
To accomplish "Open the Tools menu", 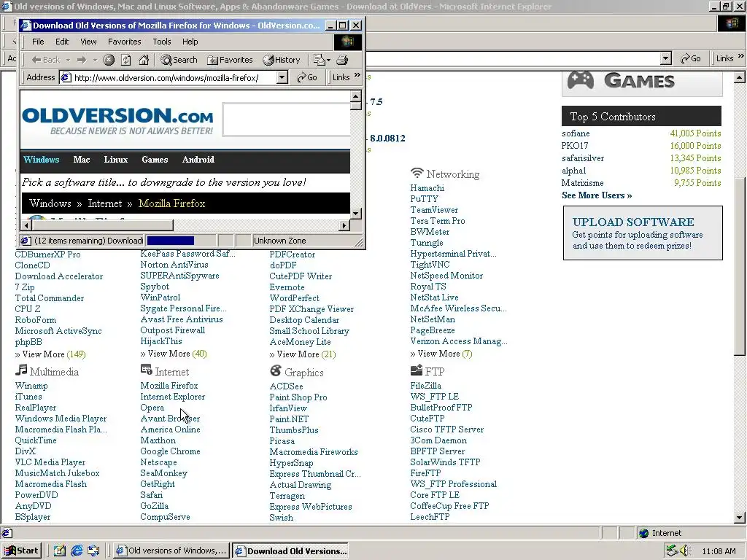I will (161, 42).
